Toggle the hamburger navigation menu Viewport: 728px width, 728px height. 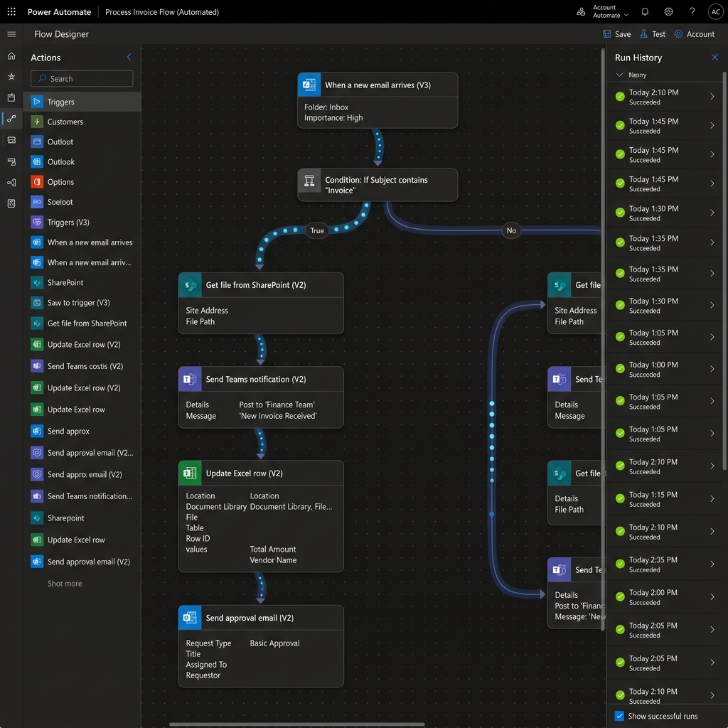pyautogui.click(x=11, y=34)
